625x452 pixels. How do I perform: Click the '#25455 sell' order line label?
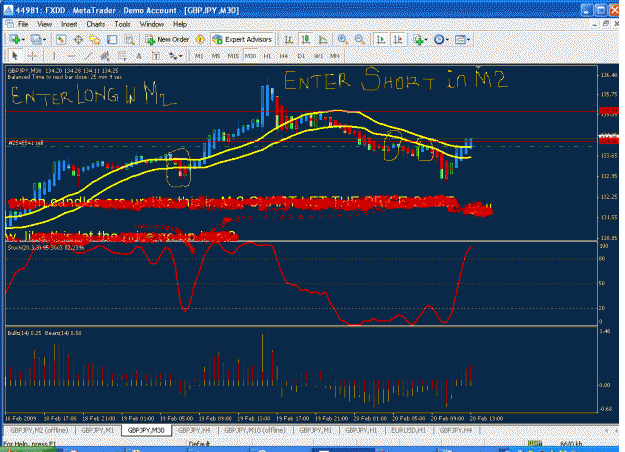[26, 143]
